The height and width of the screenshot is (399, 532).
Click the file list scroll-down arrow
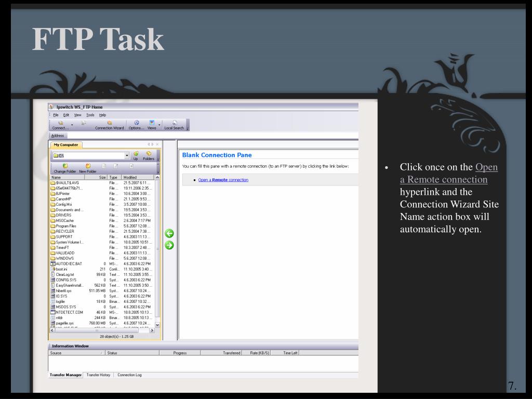[x=157, y=325]
